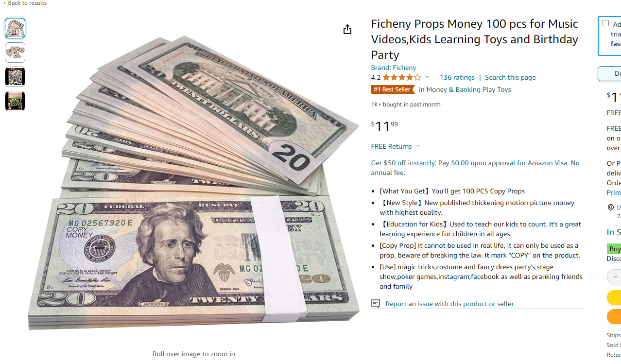Select the first product thumbnail
This screenshot has width=621, height=364.
15,28
